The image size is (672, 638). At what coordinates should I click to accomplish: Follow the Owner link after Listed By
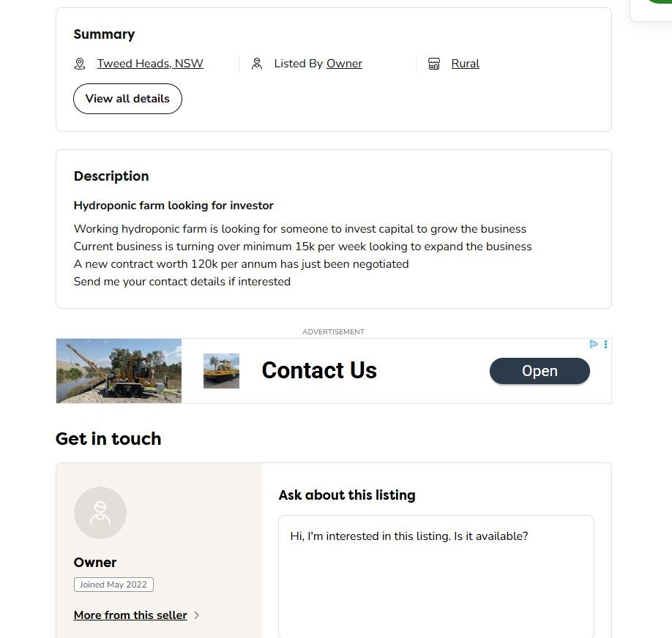tap(344, 64)
